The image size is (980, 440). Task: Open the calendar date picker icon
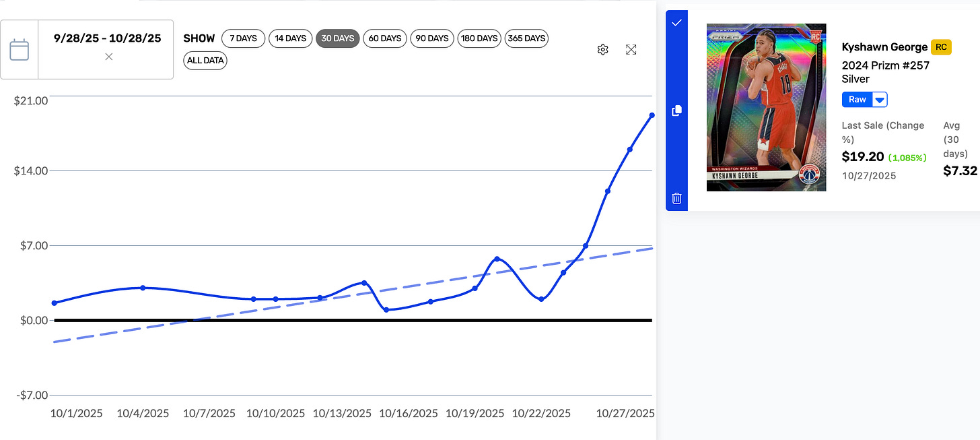19,49
